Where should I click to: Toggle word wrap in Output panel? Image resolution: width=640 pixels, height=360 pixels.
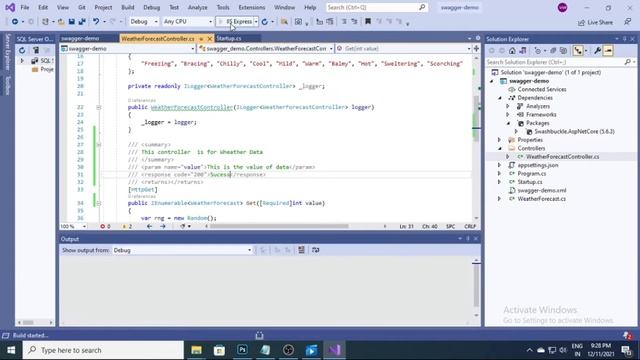316,250
